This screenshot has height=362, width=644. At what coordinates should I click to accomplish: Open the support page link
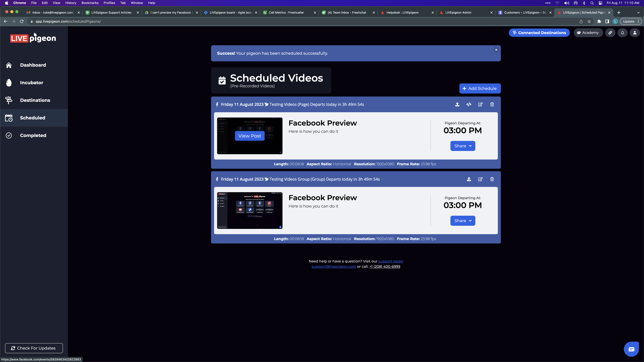[x=391, y=261]
